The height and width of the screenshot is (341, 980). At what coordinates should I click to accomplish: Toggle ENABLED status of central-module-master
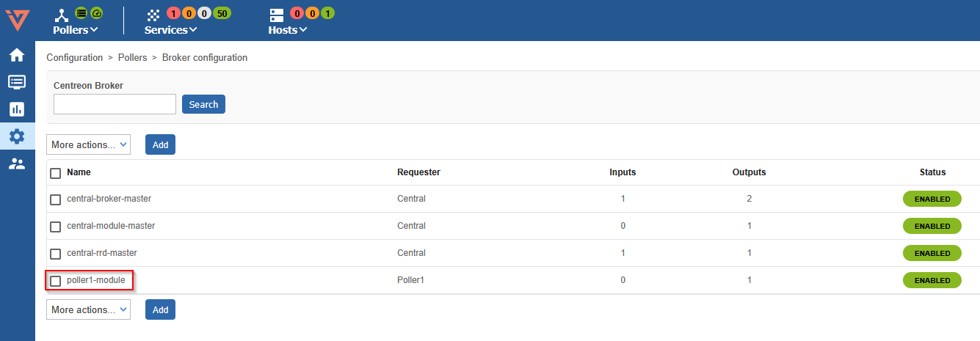[932, 226]
